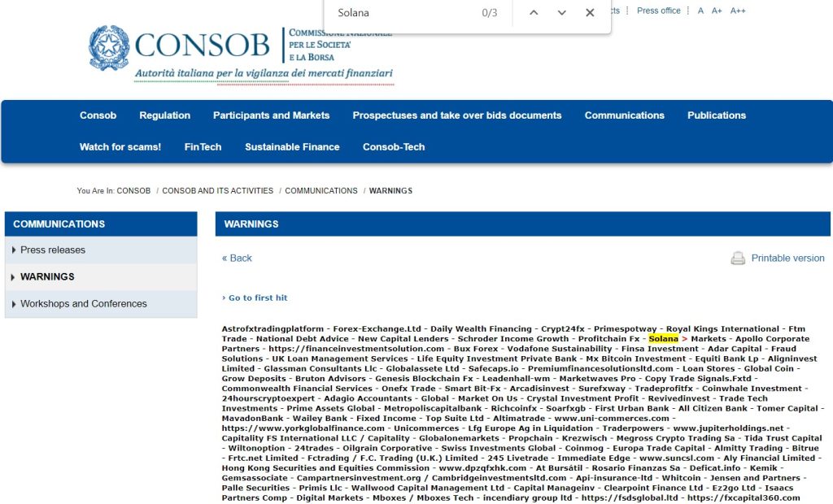Image resolution: width=833 pixels, height=504 pixels.
Task: Open Press releases sidebar item
Action: (x=53, y=250)
